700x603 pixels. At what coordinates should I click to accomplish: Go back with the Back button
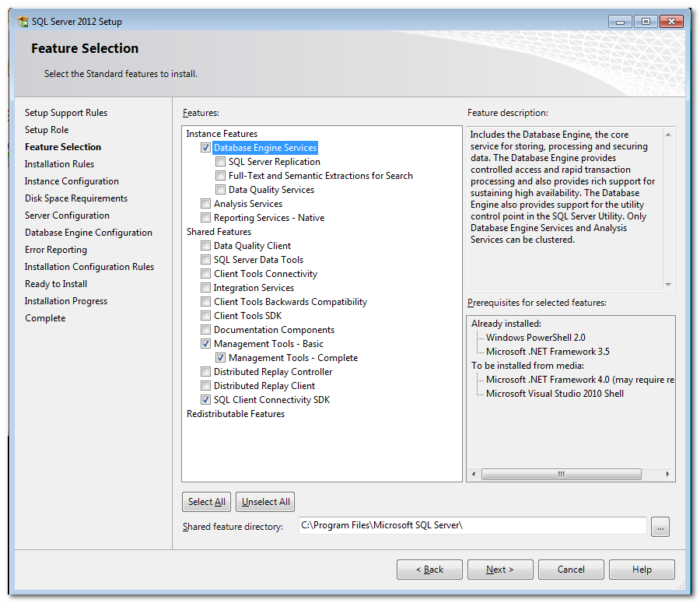point(429,570)
